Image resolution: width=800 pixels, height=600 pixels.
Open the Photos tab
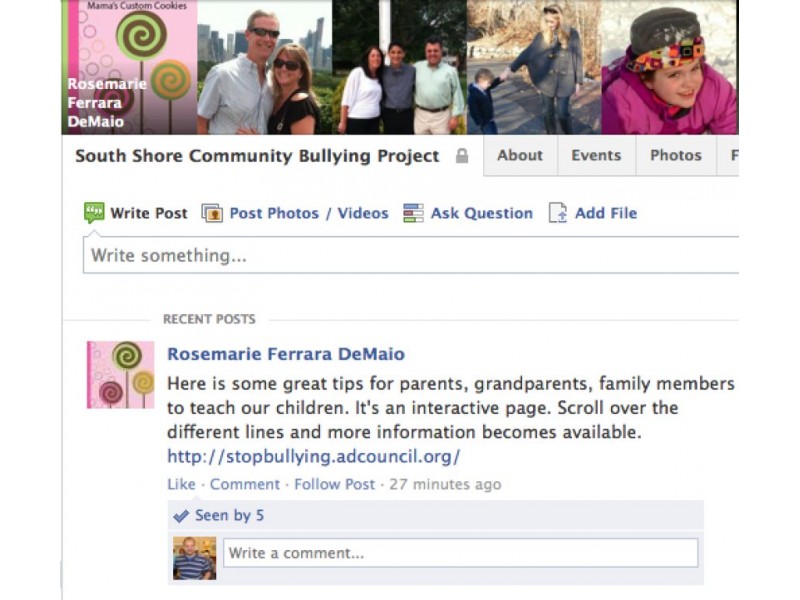[x=676, y=155]
